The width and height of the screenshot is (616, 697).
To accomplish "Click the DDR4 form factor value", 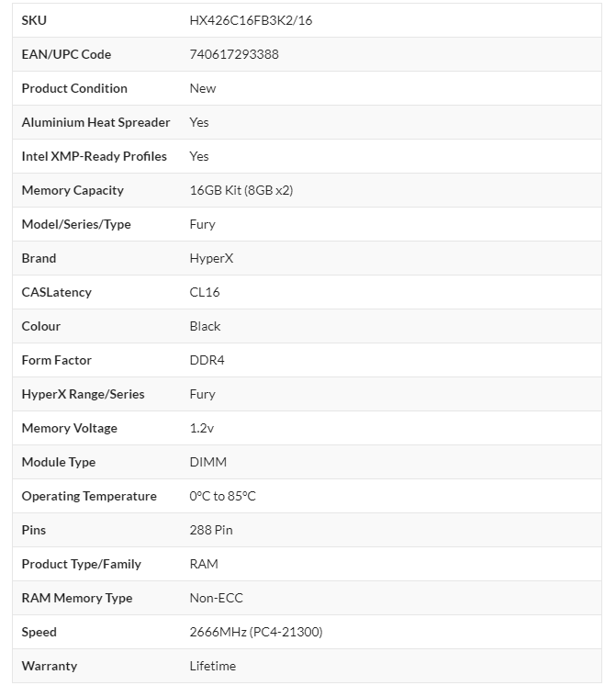I will tap(207, 360).
